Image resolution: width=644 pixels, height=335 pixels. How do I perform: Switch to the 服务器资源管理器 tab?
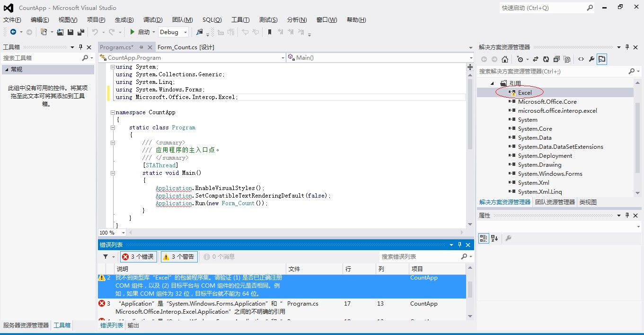(x=26, y=325)
